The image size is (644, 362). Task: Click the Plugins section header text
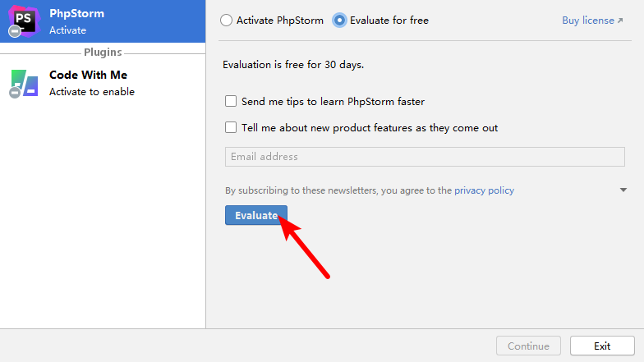point(103,53)
